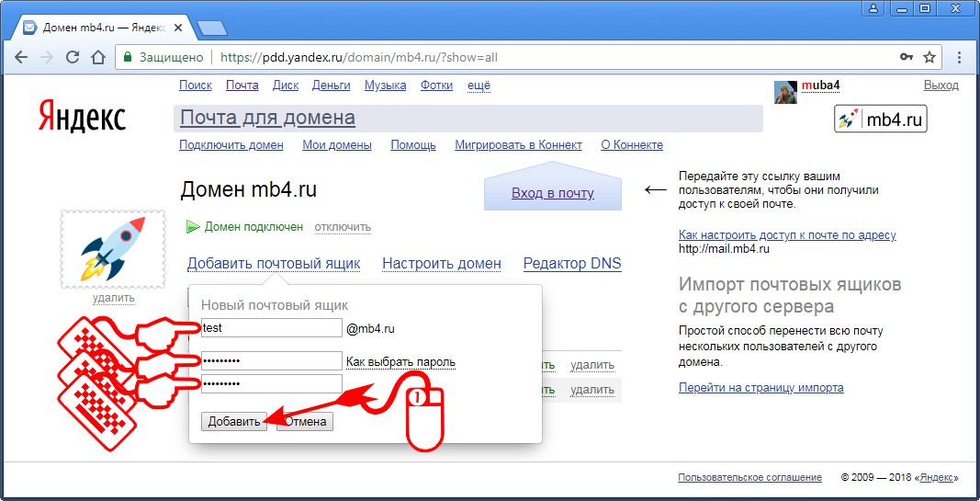The width and height of the screenshot is (980, 501).
Task: Click the address bar URL
Action: click(359, 58)
